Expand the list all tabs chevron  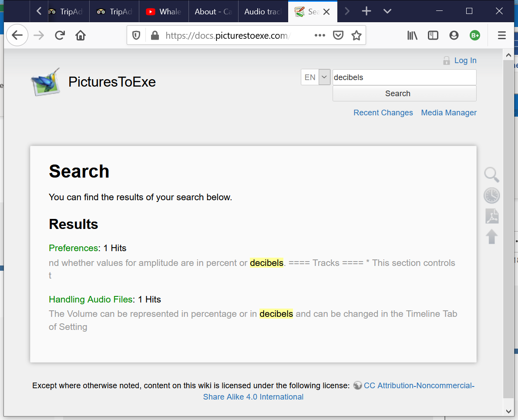point(387,12)
